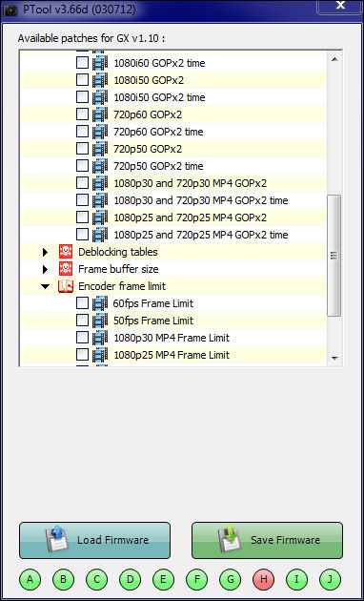Click film icon beside 1080i60 GOPx2 time
This screenshot has height=601, width=364.
(100, 63)
